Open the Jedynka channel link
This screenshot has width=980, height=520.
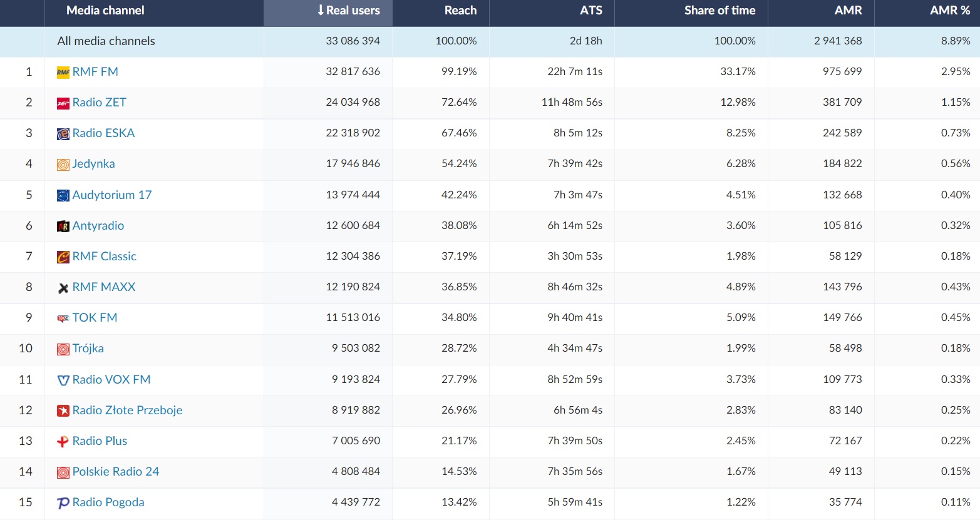coord(93,164)
